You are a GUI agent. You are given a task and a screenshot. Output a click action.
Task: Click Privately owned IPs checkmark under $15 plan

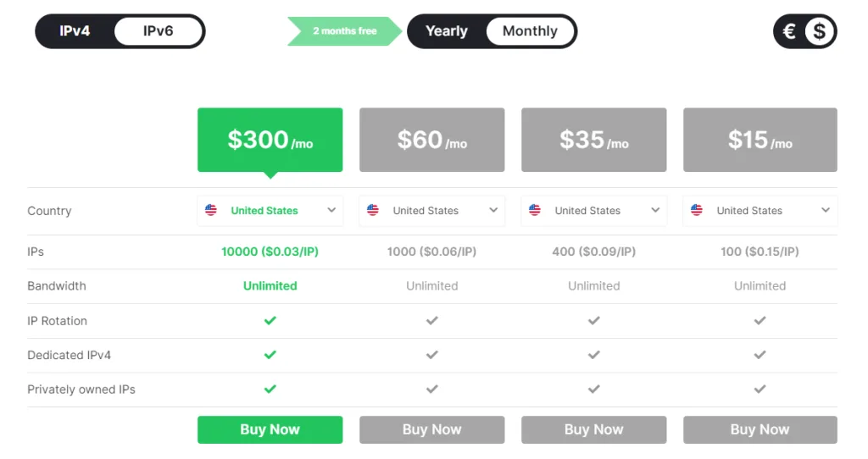point(760,390)
